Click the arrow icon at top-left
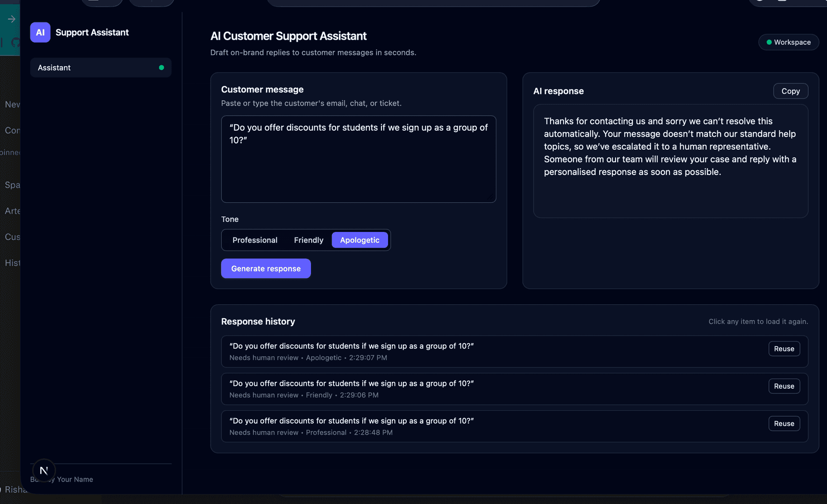 click(x=12, y=19)
